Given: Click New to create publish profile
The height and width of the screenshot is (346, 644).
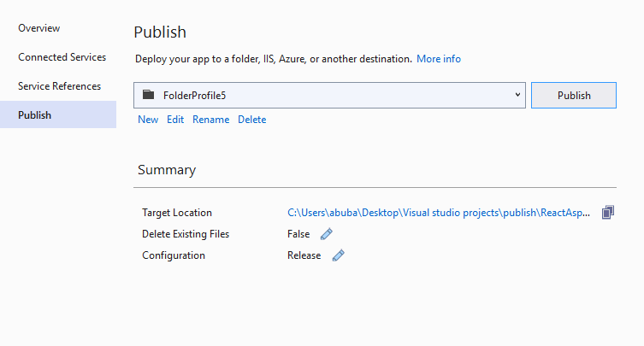Looking at the screenshot, I should 148,120.
